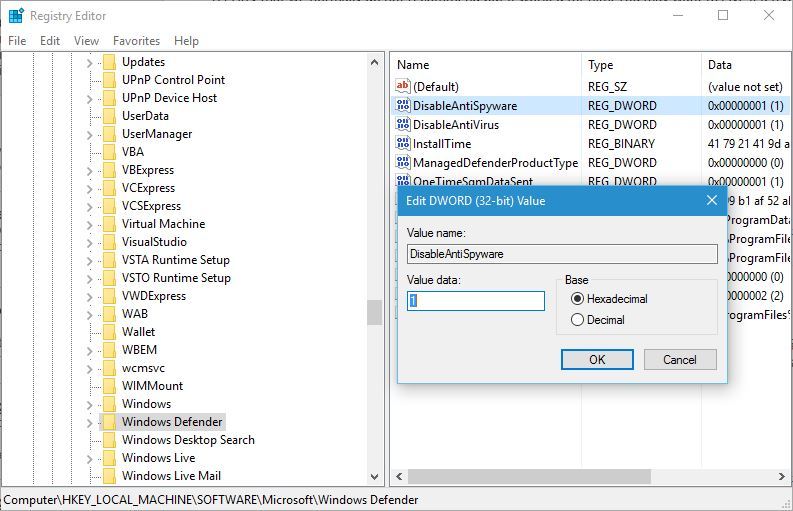Open the Favorites menu
The width and height of the screenshot is (793, 511).
tap(137, 40)
